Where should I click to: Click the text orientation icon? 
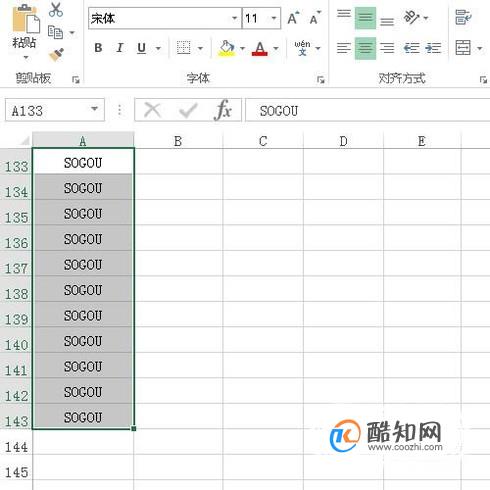click(411, 17)
